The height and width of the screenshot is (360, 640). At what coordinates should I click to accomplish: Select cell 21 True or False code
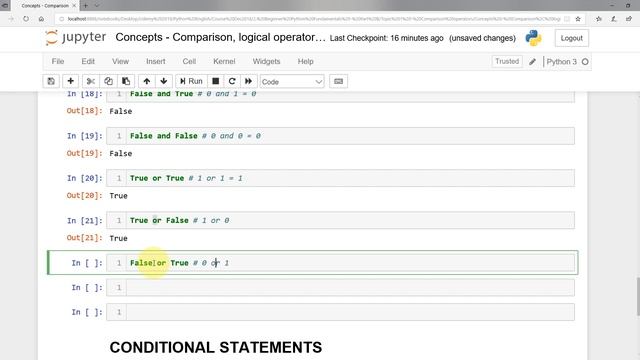[340, 220]
